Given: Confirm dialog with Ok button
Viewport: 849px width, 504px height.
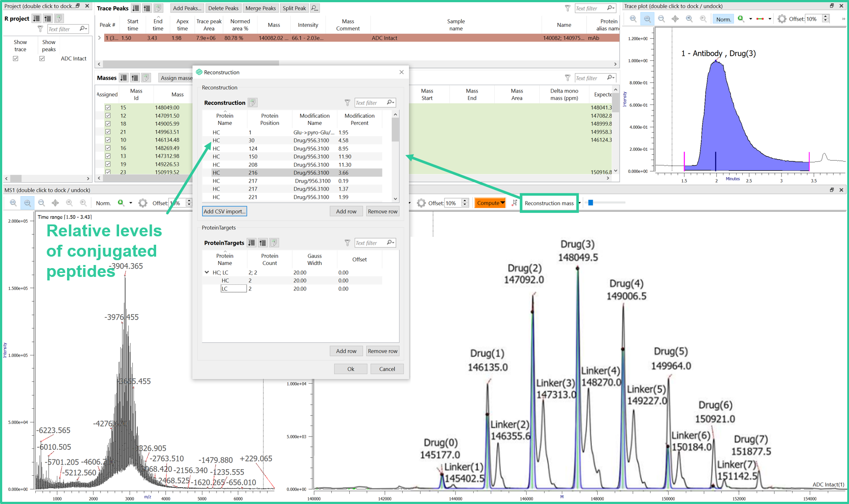Looking at the screenshot, I should (351, 369).
